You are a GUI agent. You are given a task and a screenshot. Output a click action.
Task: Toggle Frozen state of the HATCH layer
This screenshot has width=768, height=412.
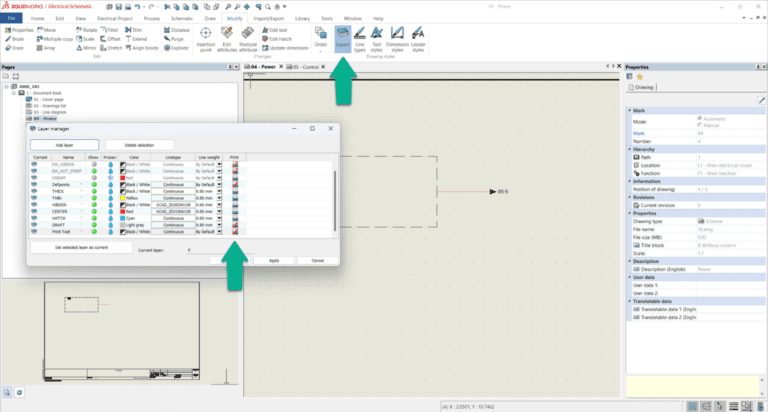pos(110,218)
